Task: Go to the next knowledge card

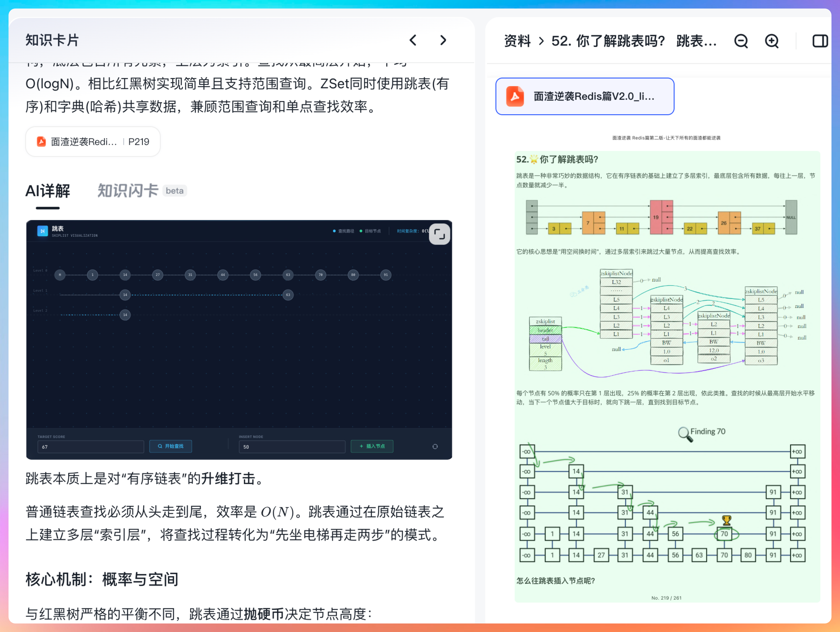Action: [443, 40]
